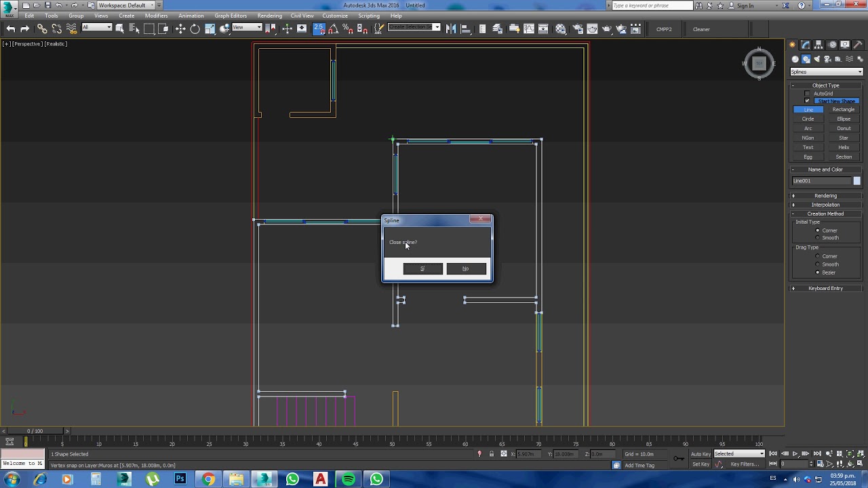Viewport: 868px width, 488px height.
Task: Open the Rendering menu
Action: click(269, 16)
